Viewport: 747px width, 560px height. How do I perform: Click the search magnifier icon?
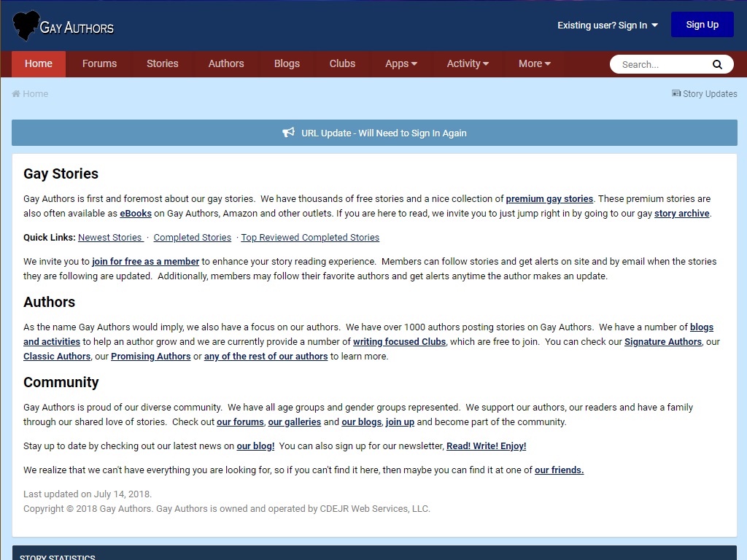tap(717, 64)
